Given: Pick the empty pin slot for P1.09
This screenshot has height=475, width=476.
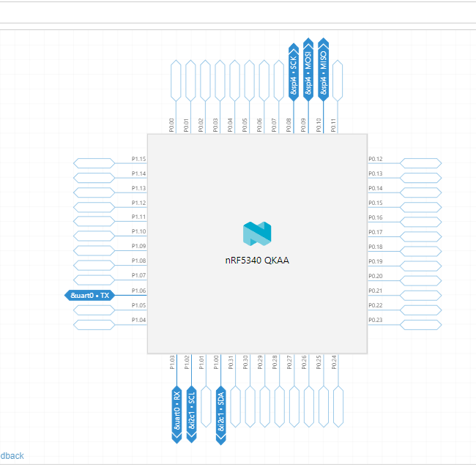Looking at the screenshot, I should pyautogui.click(x=94, y=250).
